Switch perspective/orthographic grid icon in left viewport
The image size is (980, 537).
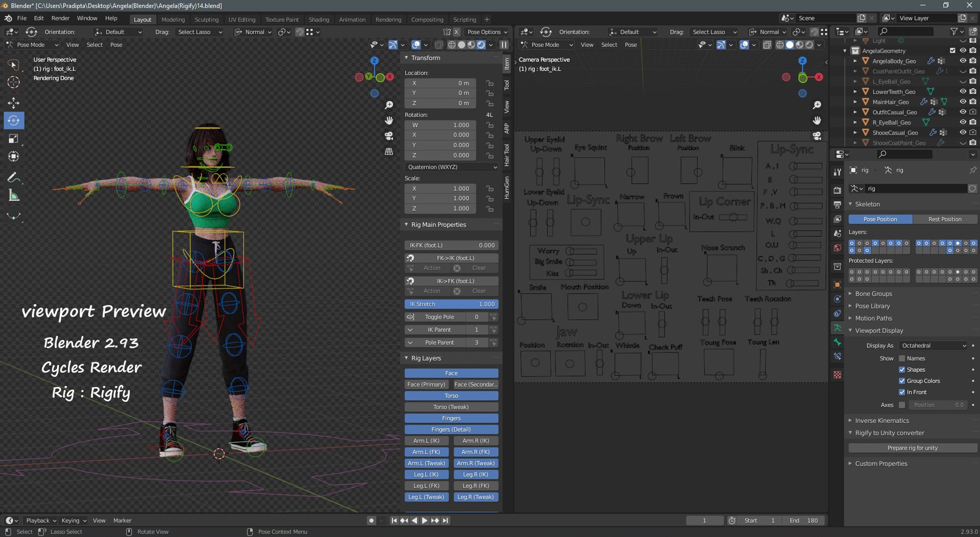389,151
